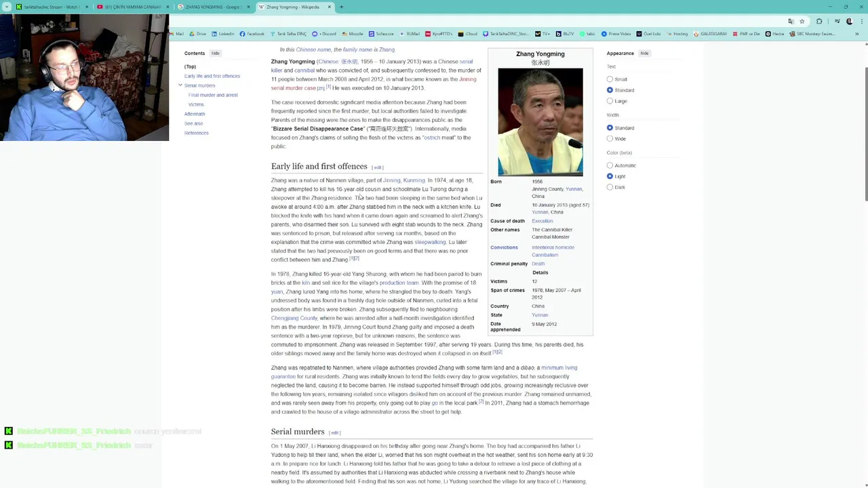Hide the Appearance panel

[644, 53]
